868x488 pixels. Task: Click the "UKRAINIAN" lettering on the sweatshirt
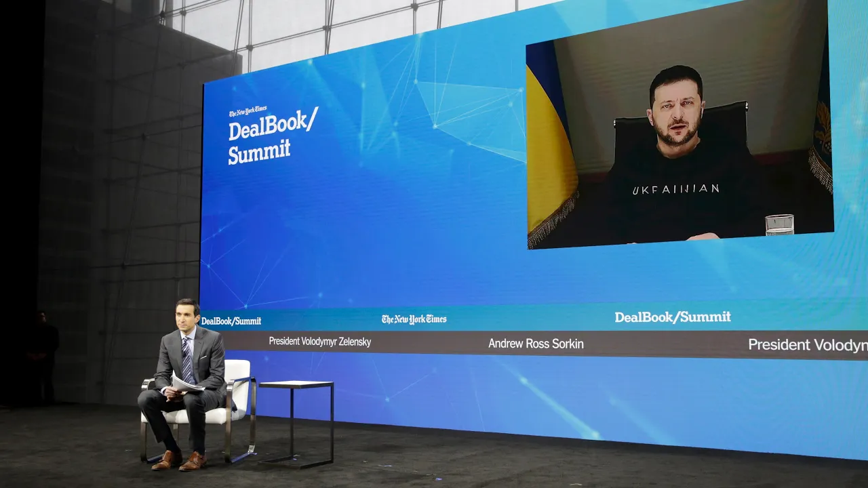(x=676, y=189)
